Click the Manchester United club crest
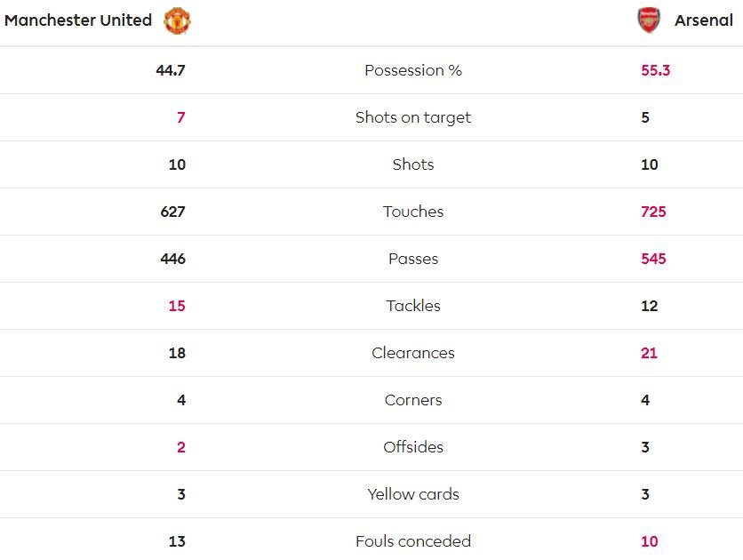This screenshot has width=743, height=560. tap(177, 20)
